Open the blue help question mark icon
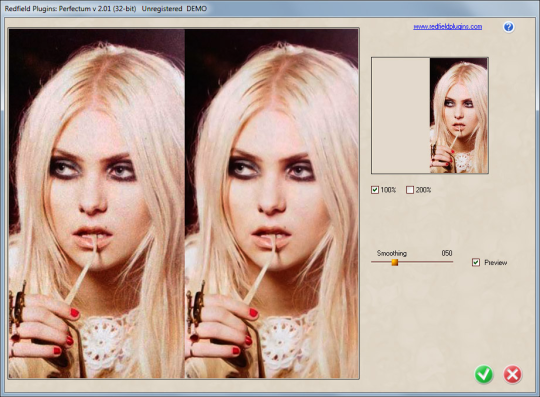The image size is (540, 397). click(508, 27)
